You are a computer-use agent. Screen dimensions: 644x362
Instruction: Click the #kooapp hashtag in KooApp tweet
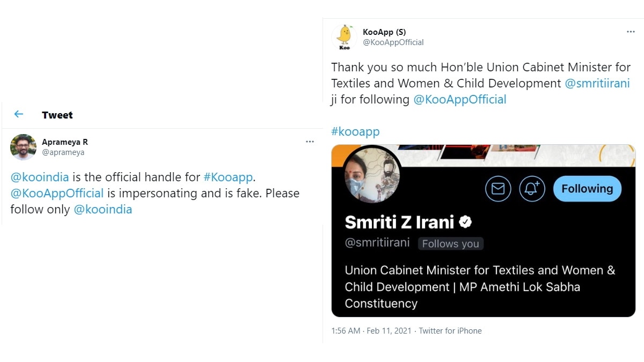[355, 131]
